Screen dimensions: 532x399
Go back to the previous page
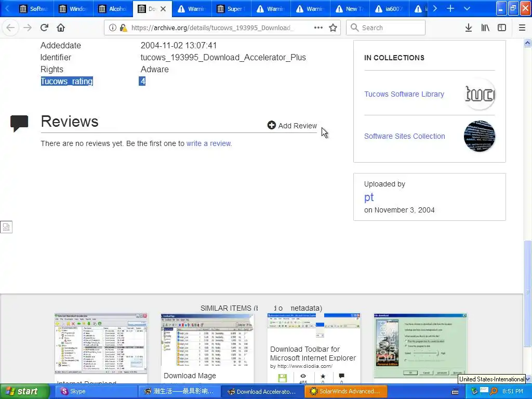10,28
